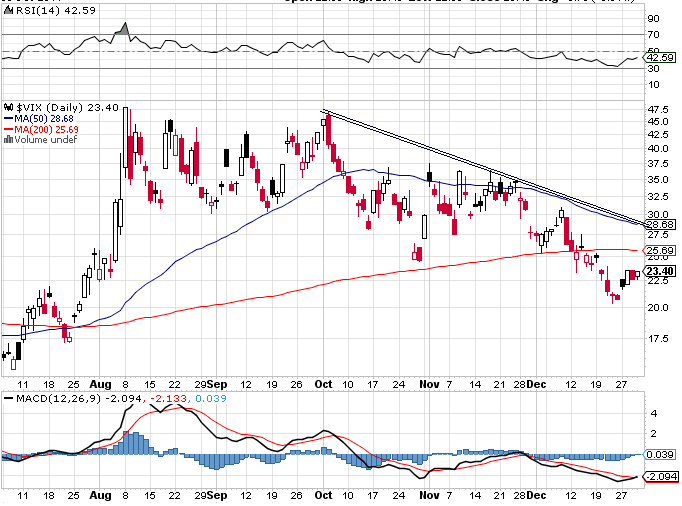Select the RSI(14) 42.59 label text
This screenshot has width=682, height=506.
pyautogui.click(x=56, y=10)
